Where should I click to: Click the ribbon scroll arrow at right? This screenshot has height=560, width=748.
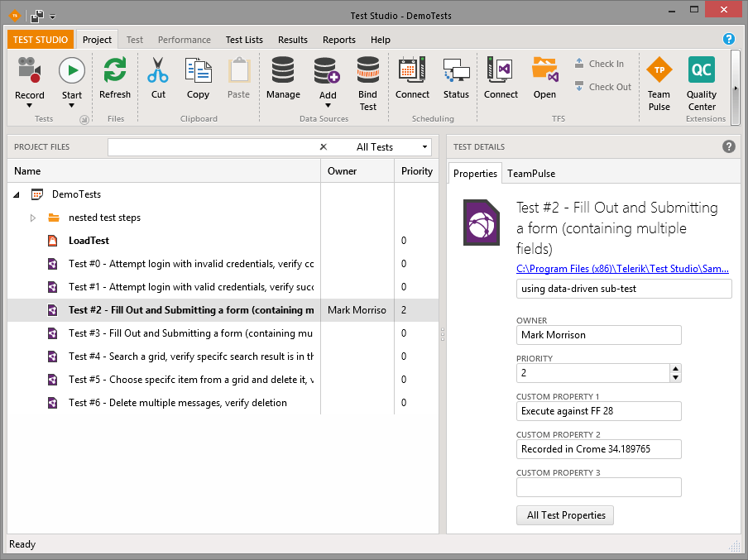tap(736, 88)
